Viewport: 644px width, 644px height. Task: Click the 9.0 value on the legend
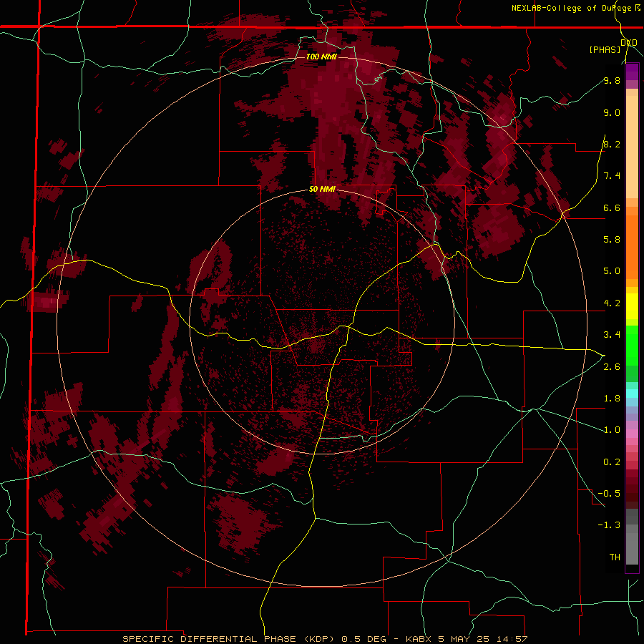point(612,112)
